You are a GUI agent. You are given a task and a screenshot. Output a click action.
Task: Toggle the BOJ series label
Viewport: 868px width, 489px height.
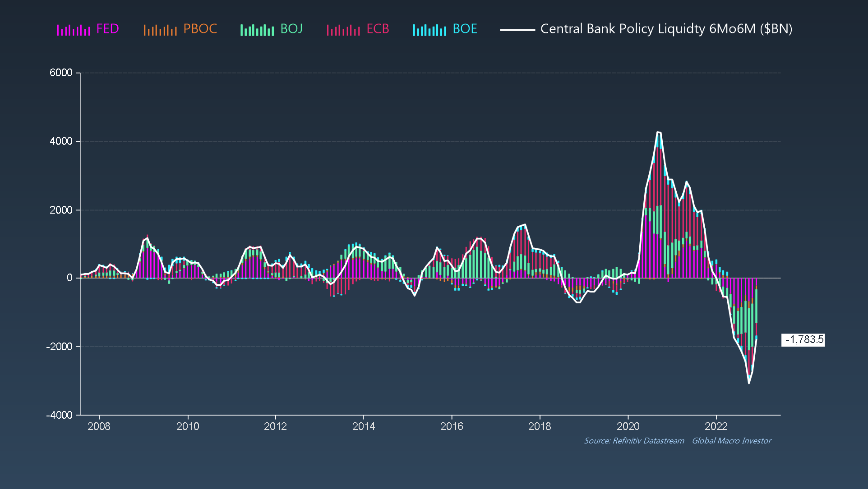click(291, 29)
